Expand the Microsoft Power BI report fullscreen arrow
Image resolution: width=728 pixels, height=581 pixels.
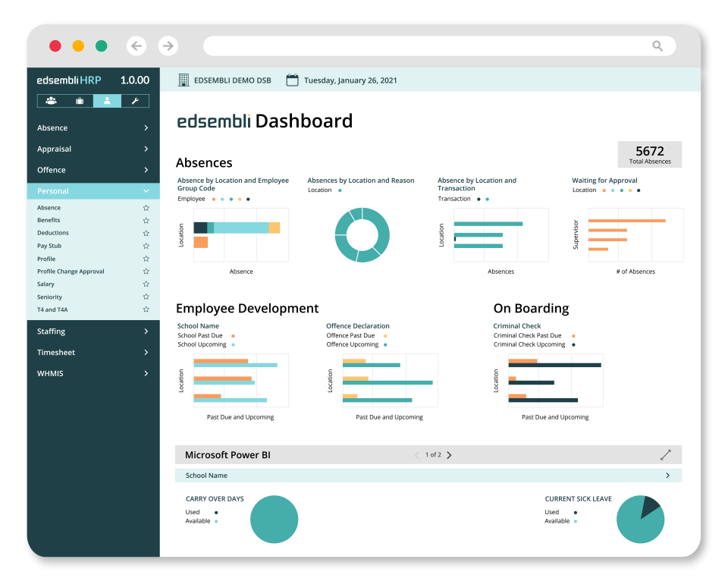[666, 454]
